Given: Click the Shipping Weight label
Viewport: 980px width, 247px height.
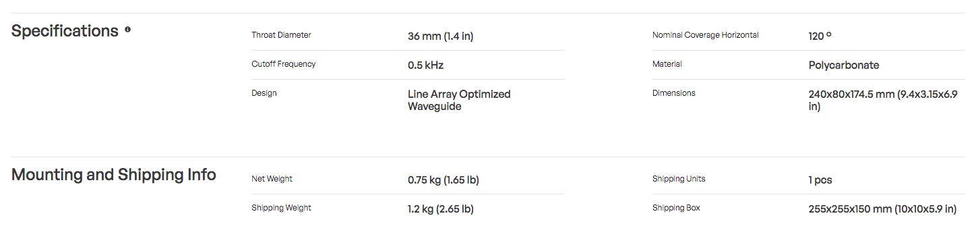Looking at the screenshot, I should 281,208.
